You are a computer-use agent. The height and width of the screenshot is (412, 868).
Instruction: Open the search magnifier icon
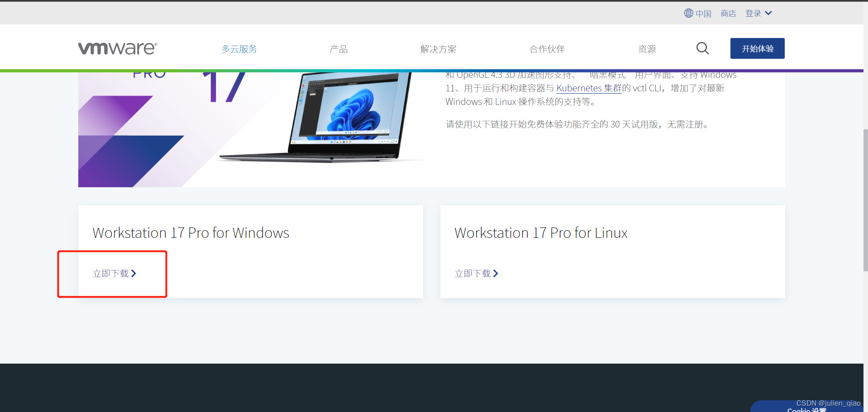(x=702, y=48)
